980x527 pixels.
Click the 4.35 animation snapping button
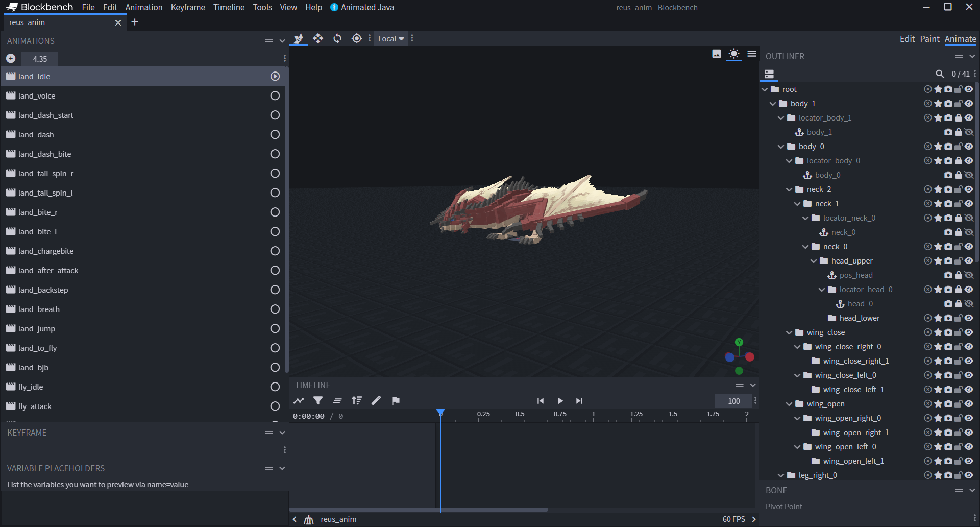point(39,59)
